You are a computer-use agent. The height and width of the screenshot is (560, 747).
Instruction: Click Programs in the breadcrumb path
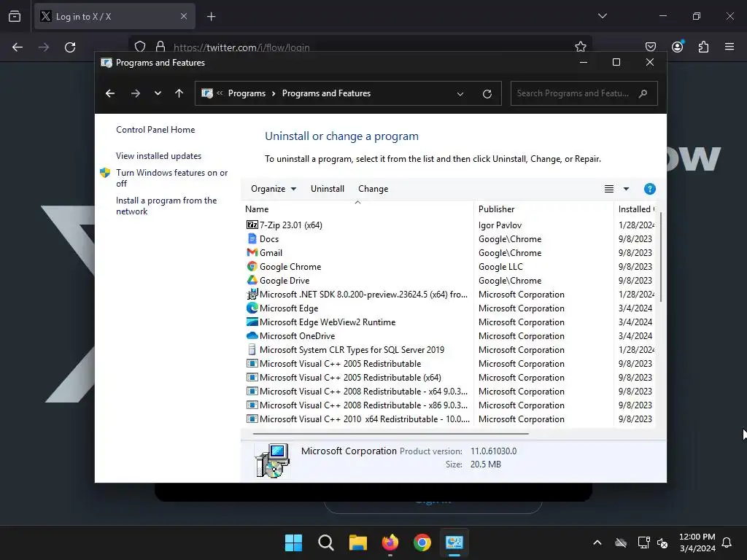(x=247, y=93)
